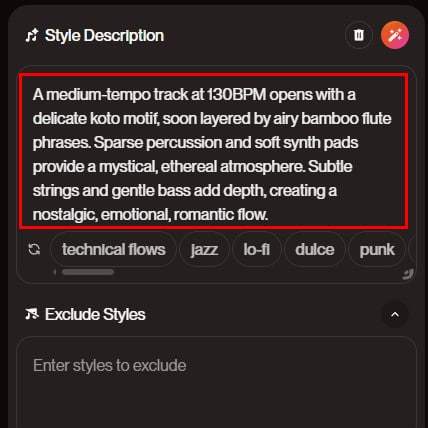Select the 'dulce' style tag
The width and height of the screenshot is (428, 428).
coord(315,249)
